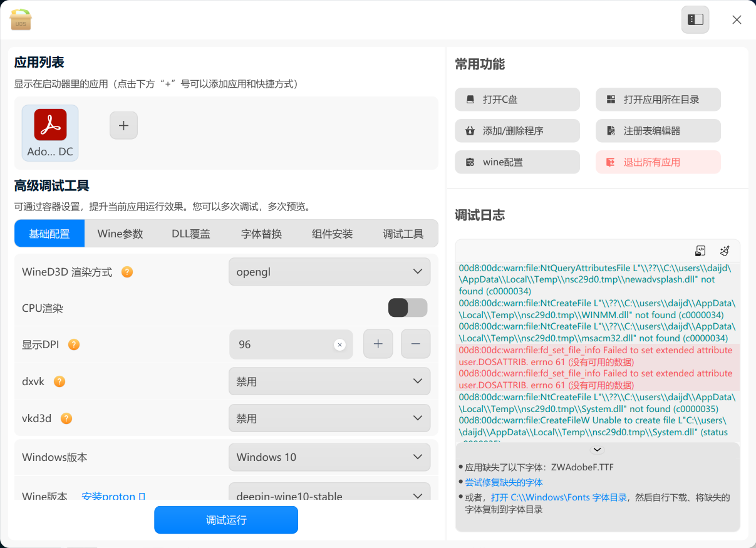Open the vkd3d help tip icon

pyautogui.click(x=66, y=418)
